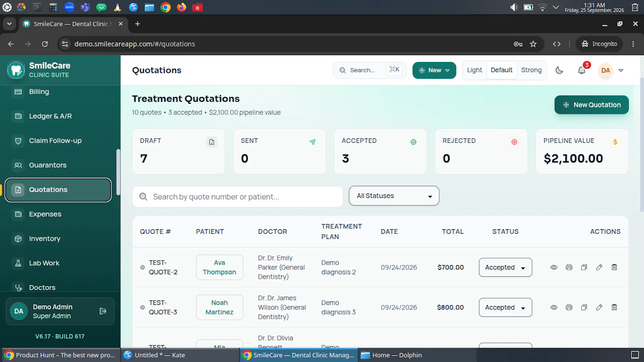Toggle dark mode moon icon
This screenshot has height=362, width=644.
(x=559, y=70)
